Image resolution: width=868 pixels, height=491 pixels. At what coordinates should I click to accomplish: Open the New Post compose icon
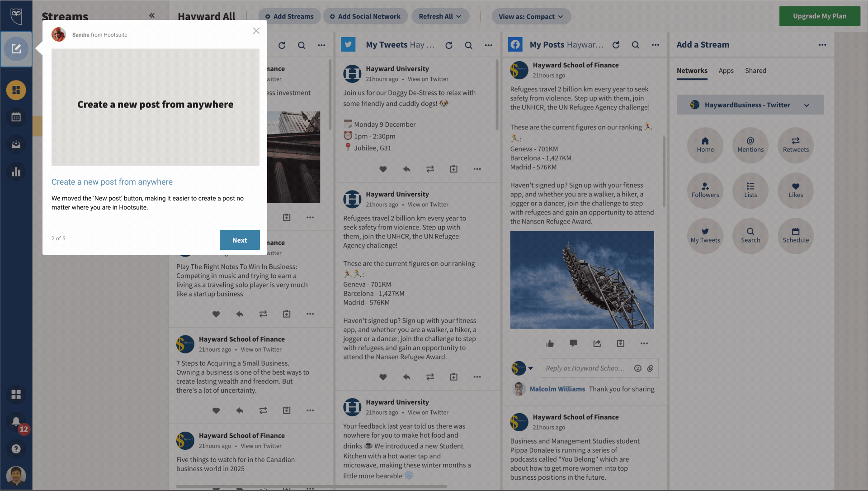coord(16,49)
